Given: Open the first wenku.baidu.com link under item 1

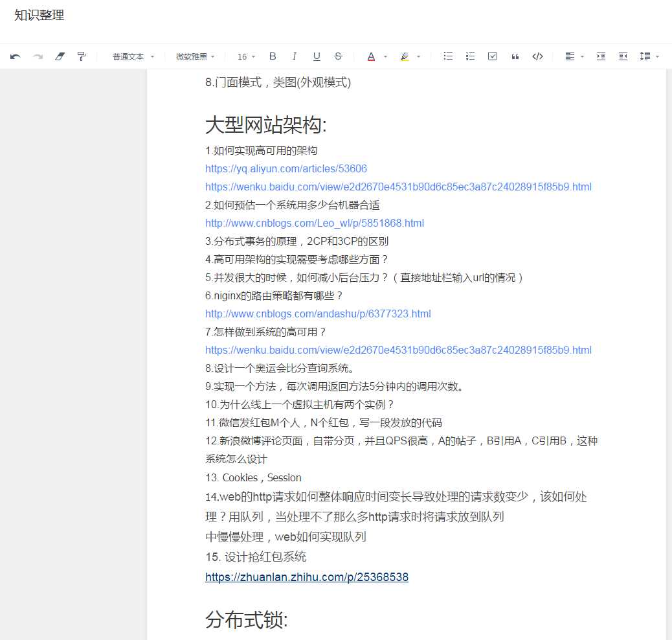Looking at the screenshot, I should 398,187.
